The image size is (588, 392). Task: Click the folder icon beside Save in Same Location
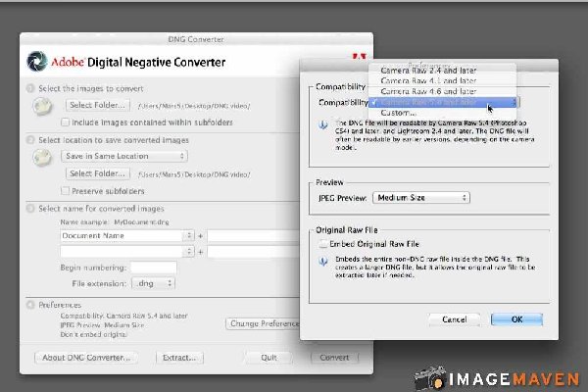click(x=42, y=157)
